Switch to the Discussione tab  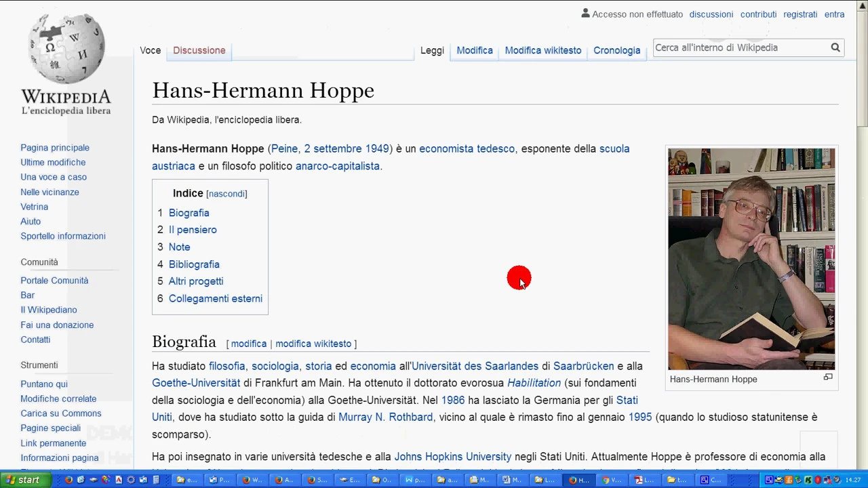click(199, 50)
